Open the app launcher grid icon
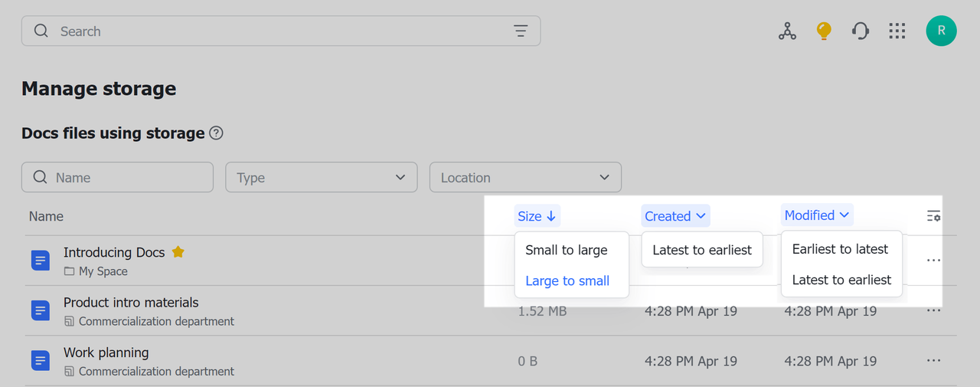The width and height of the screenshot is (980, 387). tap(897, 31)
